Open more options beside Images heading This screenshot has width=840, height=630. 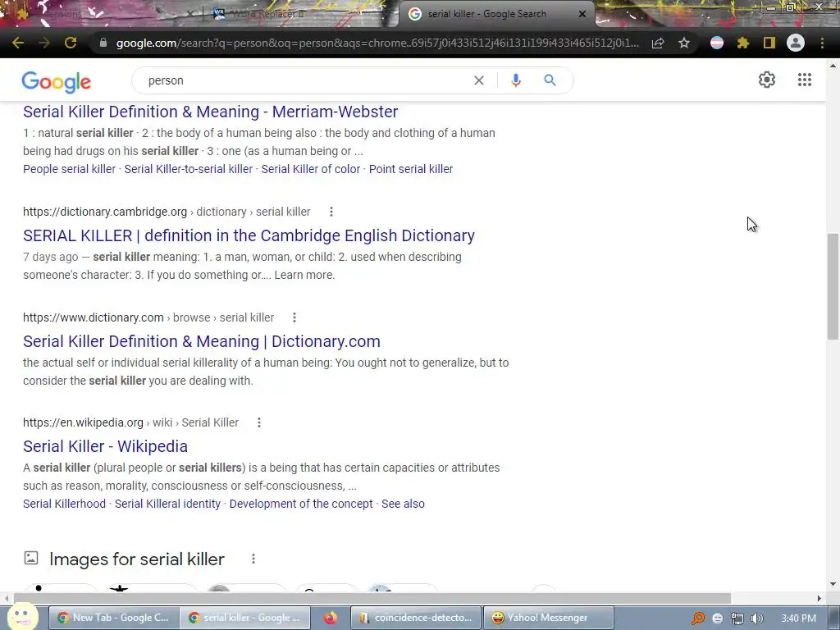pyautogui.click(x=253, y=559)
